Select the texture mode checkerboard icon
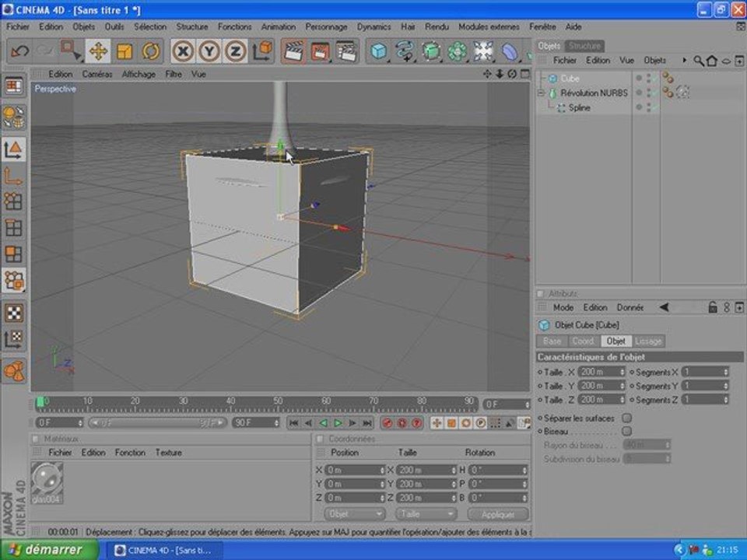747x560 pixels. [14, 313]
